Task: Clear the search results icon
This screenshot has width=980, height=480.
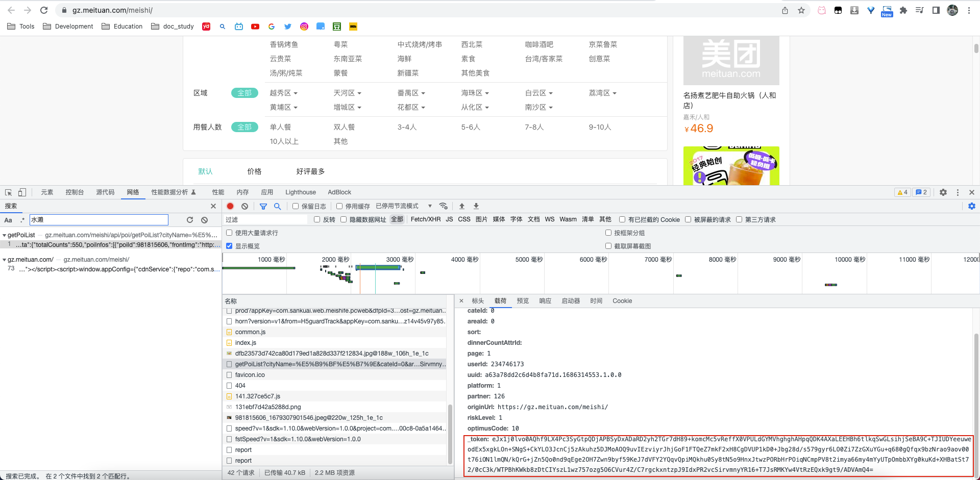Action: pos(204,220)
